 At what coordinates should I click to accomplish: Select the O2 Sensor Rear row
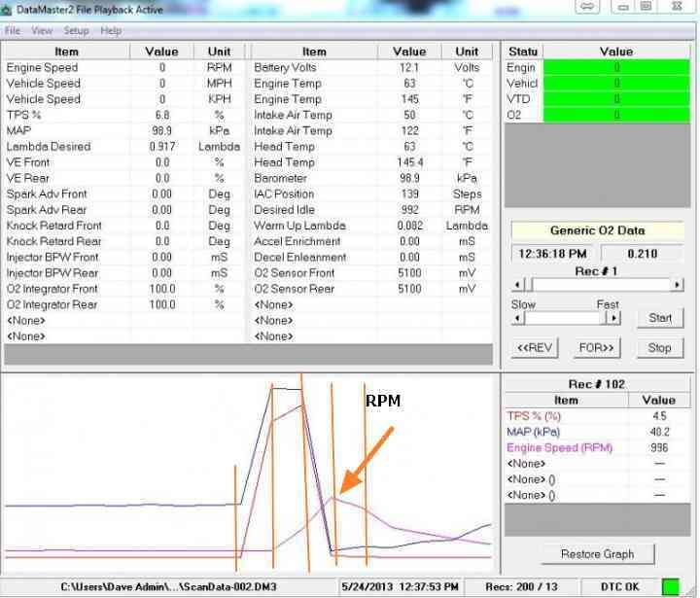pyautogui.click(x=371, y=289)
